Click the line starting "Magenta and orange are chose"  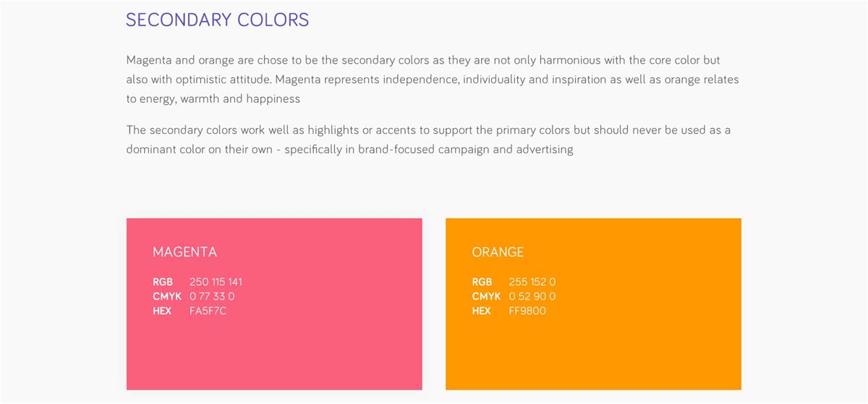click(422, 60)
